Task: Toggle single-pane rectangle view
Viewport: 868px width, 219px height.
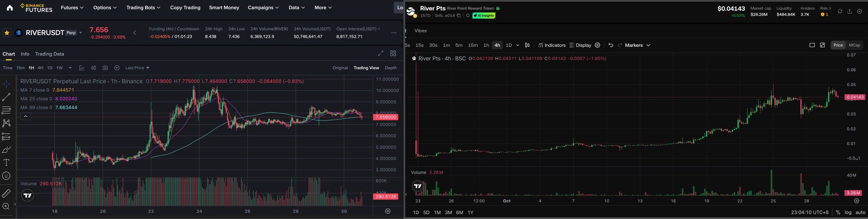Action: click(812, 45)
